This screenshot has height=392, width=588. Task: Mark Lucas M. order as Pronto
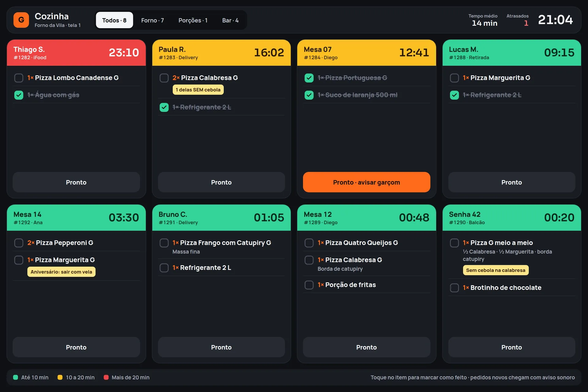coord(512,182)
